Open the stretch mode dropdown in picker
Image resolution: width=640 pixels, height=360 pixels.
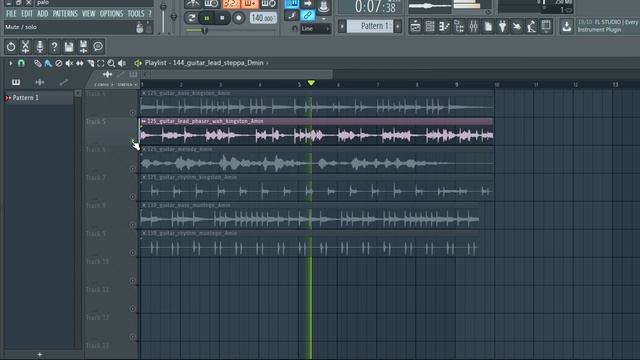coord(127,84)
